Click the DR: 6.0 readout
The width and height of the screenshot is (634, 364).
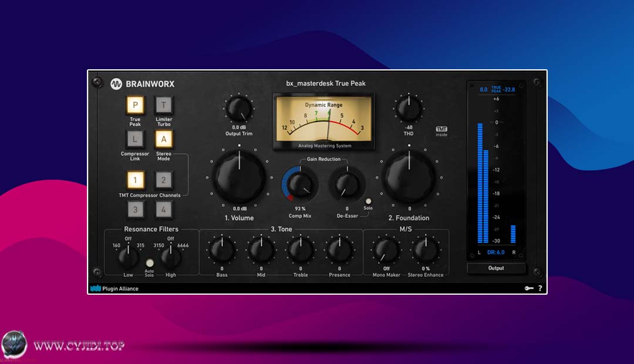point(495,252)
